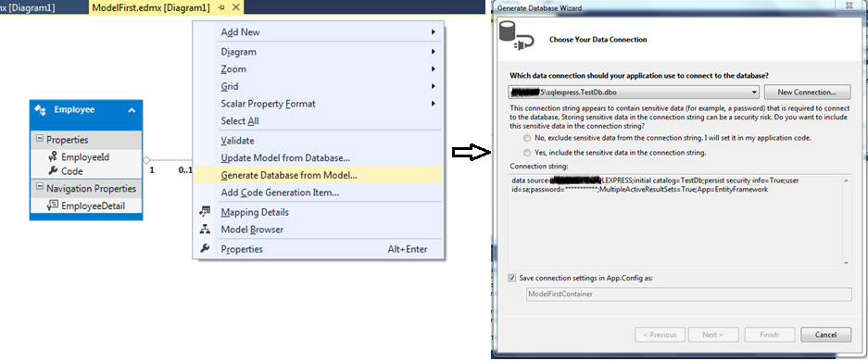Collapse the Navigation Properties section
Image resolution: width=868 pixels, height=361 pixels.
click(39, 187)
